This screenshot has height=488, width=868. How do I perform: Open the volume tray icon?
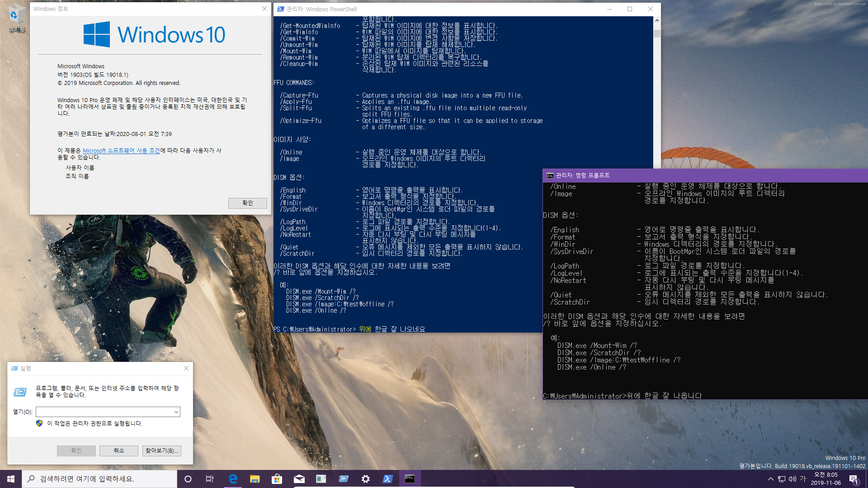[793, 479]
